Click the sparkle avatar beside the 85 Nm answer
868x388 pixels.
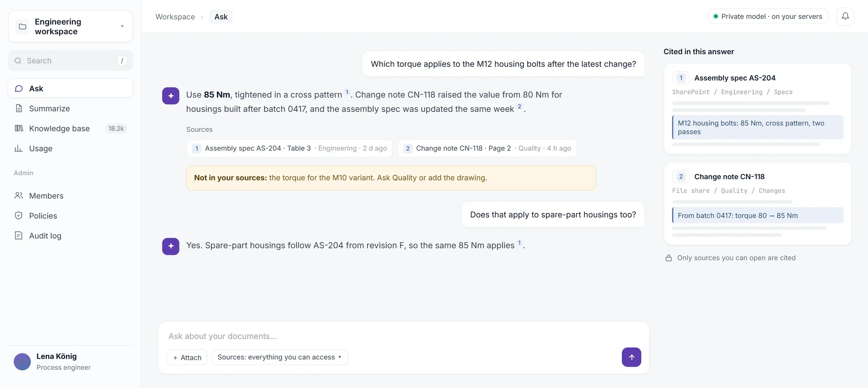pos(171,96)
